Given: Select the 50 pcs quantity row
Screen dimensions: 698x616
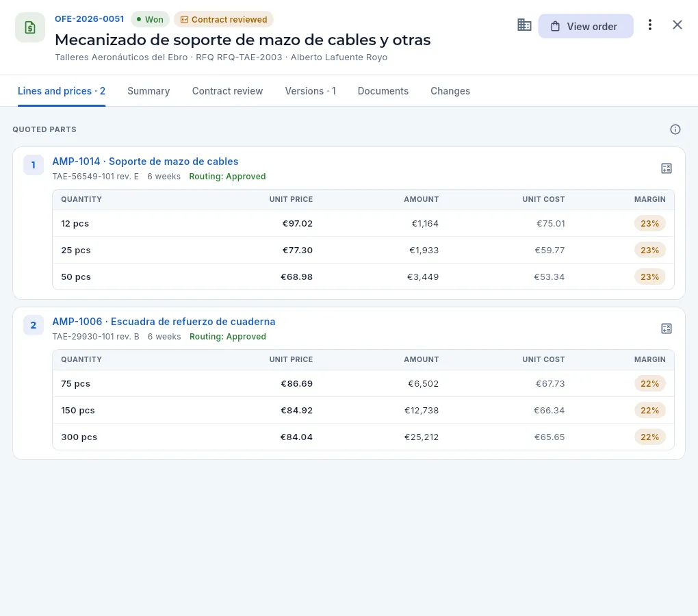Looking at the screenshot, I should click(363, 277).
